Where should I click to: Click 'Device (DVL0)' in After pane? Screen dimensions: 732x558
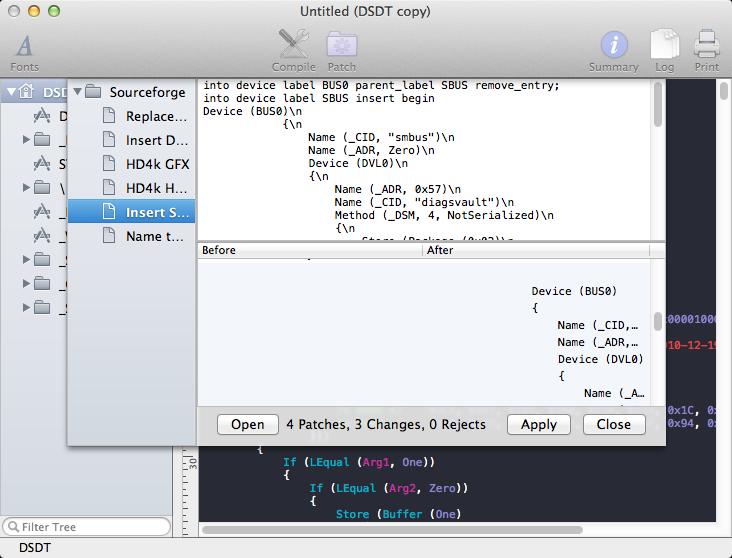600,359
